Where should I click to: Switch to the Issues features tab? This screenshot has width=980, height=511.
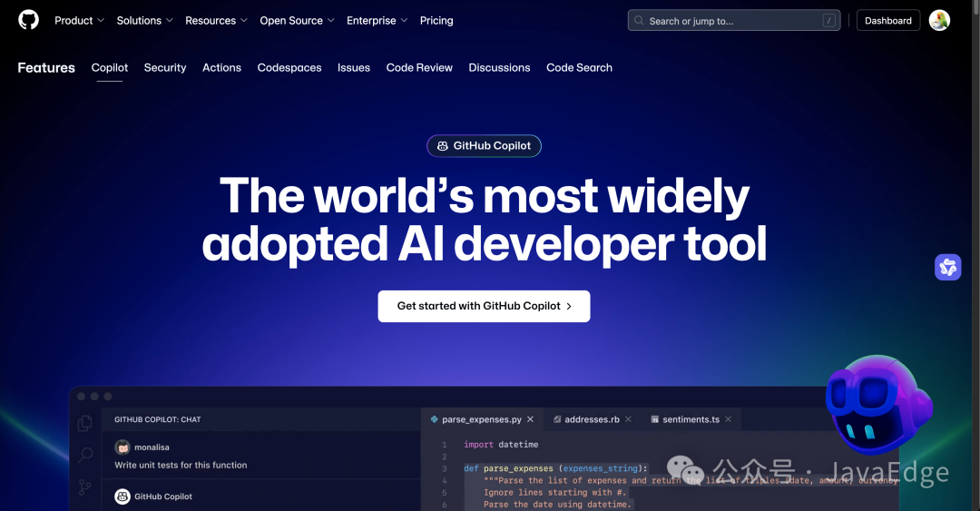tap(354, 67)
